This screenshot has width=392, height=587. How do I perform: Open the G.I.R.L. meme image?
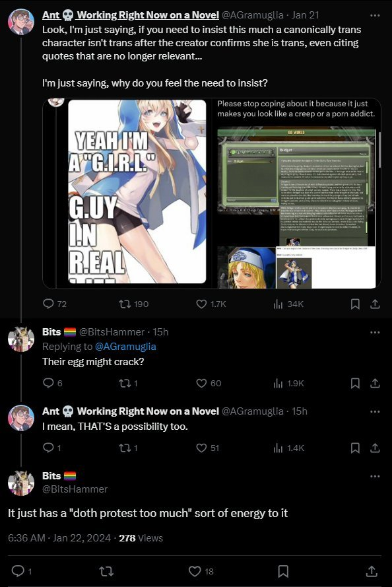click(137, 191)
